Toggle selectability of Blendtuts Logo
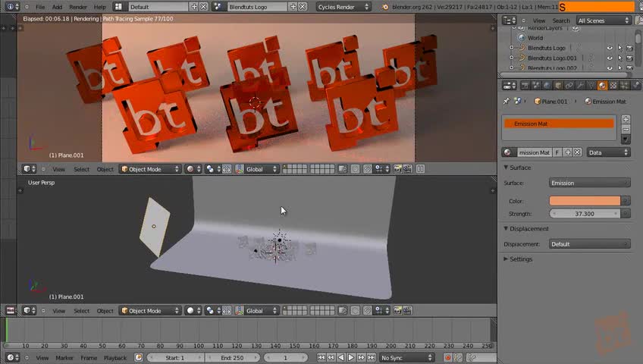The height and width of the screenshot is (364, 643). [619, 48]
